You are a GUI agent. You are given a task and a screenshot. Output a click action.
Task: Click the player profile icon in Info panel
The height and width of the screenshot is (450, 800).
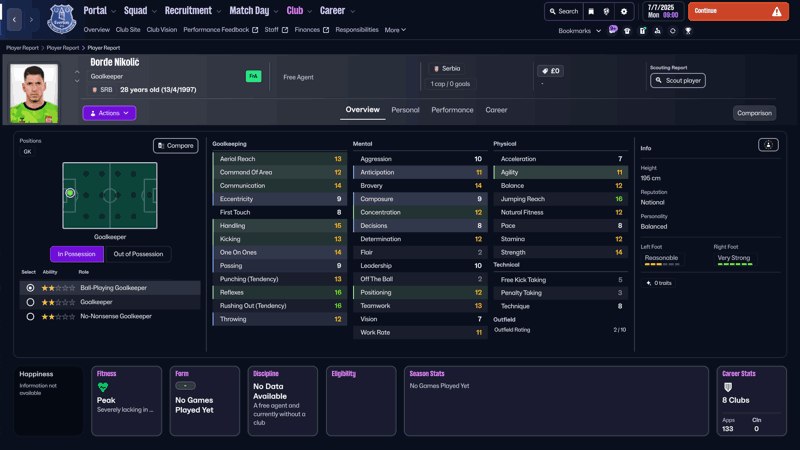[x=768, y=145]
